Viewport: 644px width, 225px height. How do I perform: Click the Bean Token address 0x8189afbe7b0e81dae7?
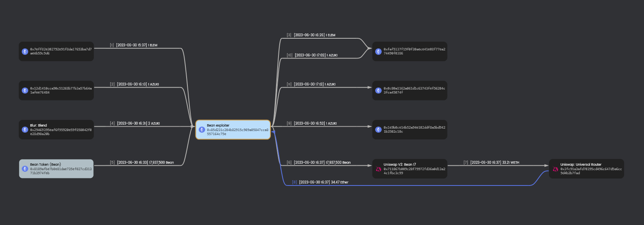click(x=61, y=171)
